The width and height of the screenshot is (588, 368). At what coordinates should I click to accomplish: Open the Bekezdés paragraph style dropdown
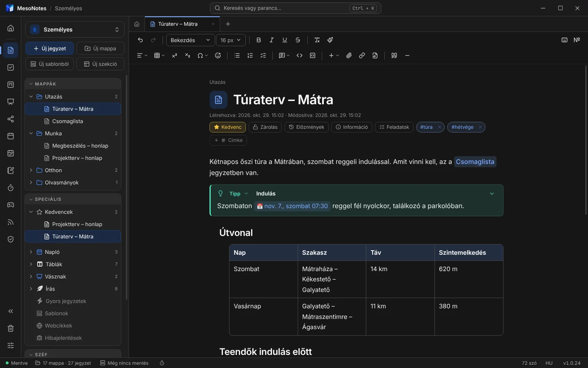pyautogui.click(x=190, y=40)
